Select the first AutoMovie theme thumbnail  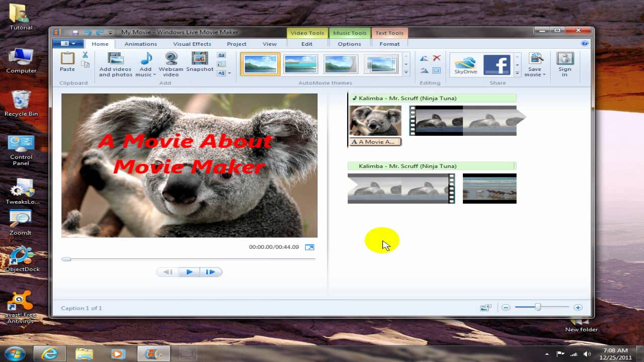click(x=260, y=64)
